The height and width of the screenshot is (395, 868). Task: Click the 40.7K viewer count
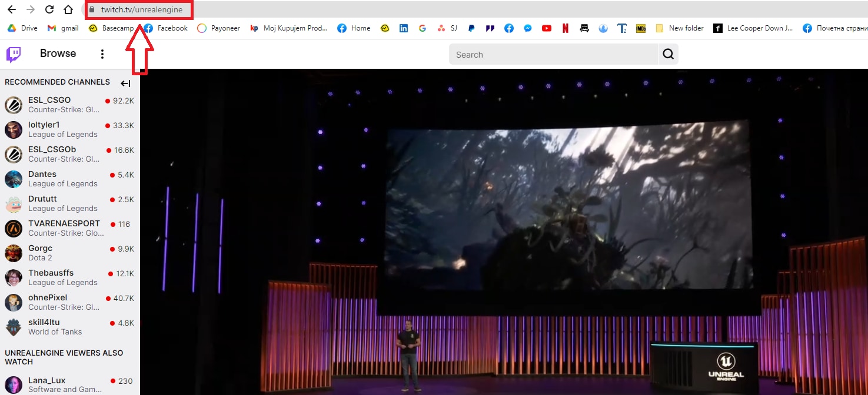(124, 299)
